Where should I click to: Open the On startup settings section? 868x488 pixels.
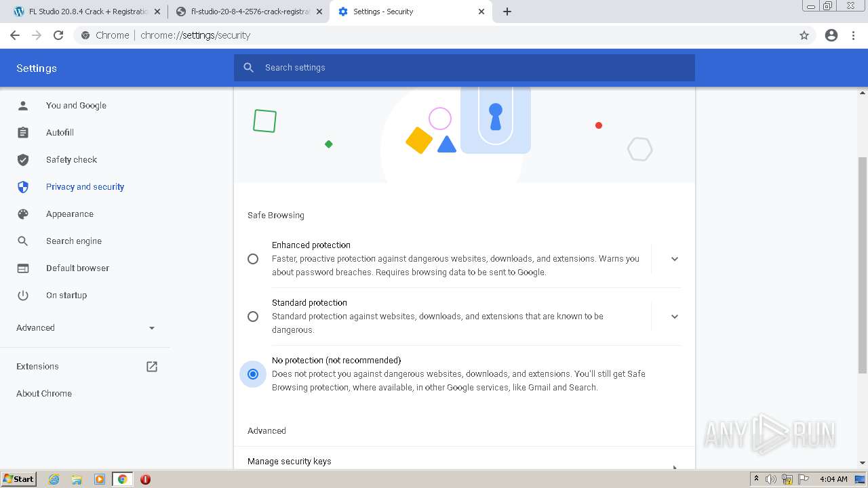point(66,296)
